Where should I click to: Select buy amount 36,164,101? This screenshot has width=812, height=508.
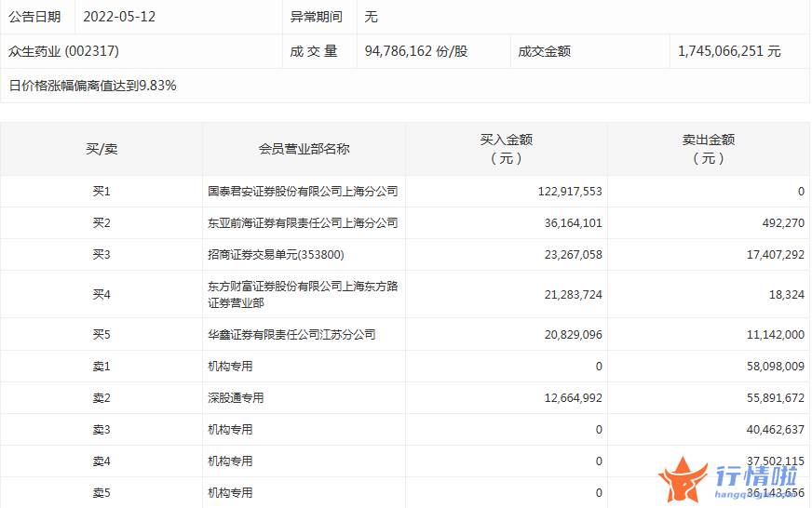(x=574, y=223)
